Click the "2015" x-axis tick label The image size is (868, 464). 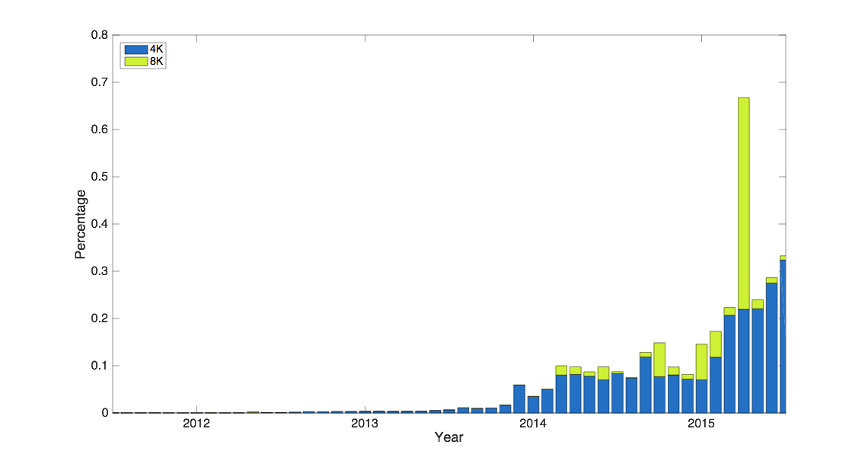pos(701,424)
